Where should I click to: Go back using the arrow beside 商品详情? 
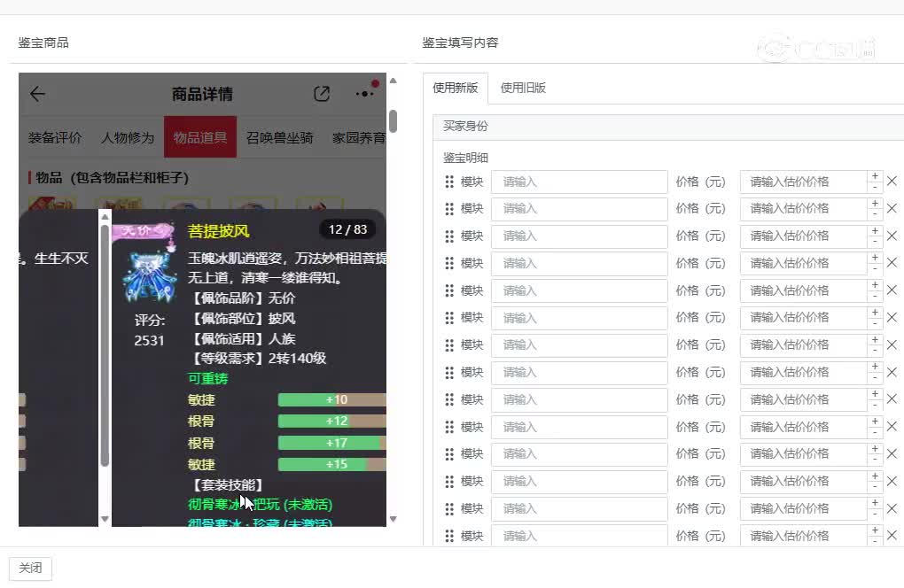tap(37, 94)
